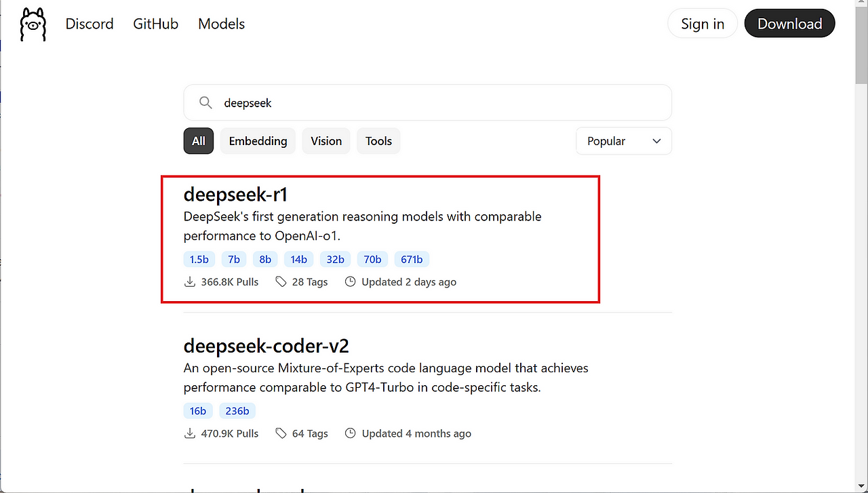Click the clock icon near Updated 2 days ago
Image resolution: width=868 pixels, height=493 pixels.
tap(350, 281)
